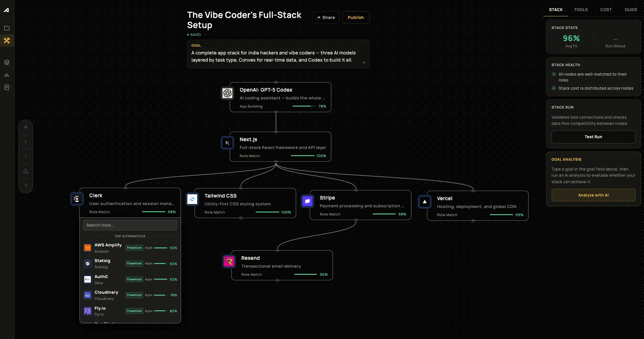Click the Resend logo icon
Image resolution: width=644 pixels, height=339 pixels.
tap(229, 261)
